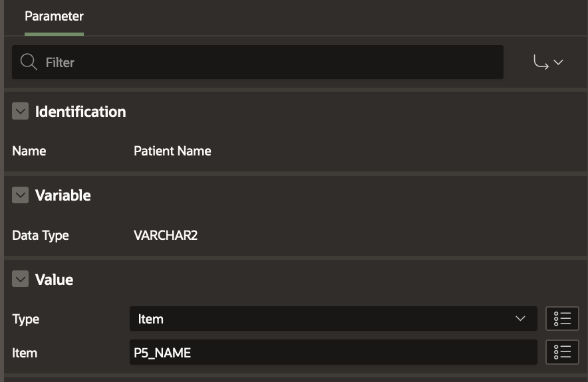The image size is (588, 382).
Task: Click the magnifier icon in the Filter box
Action: 29,62
